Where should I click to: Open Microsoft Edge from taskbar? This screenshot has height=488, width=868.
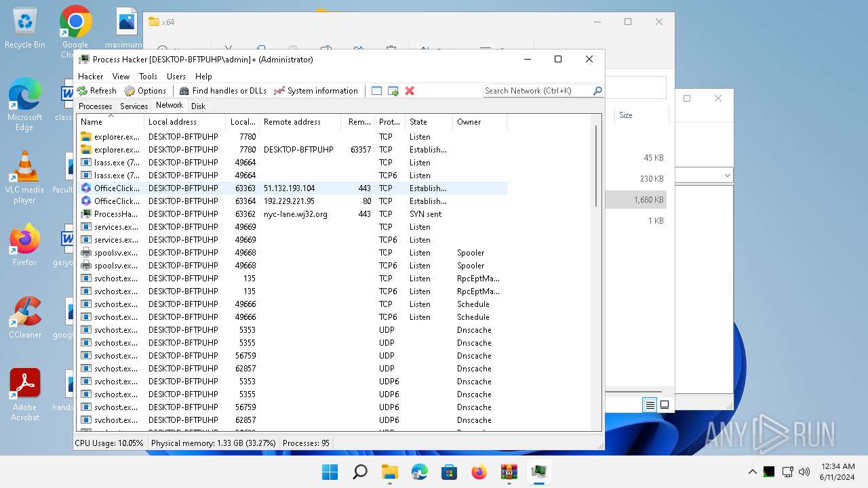(420, 472)
